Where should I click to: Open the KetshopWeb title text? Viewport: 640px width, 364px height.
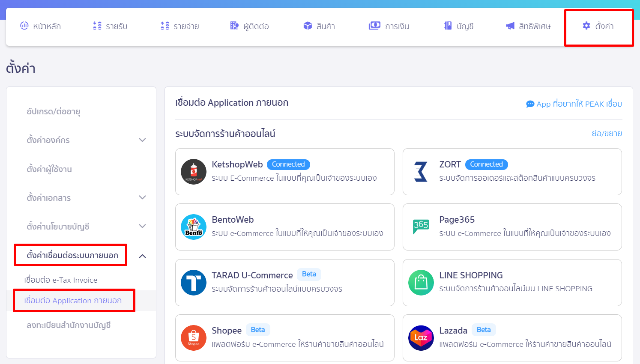[237, 164]
